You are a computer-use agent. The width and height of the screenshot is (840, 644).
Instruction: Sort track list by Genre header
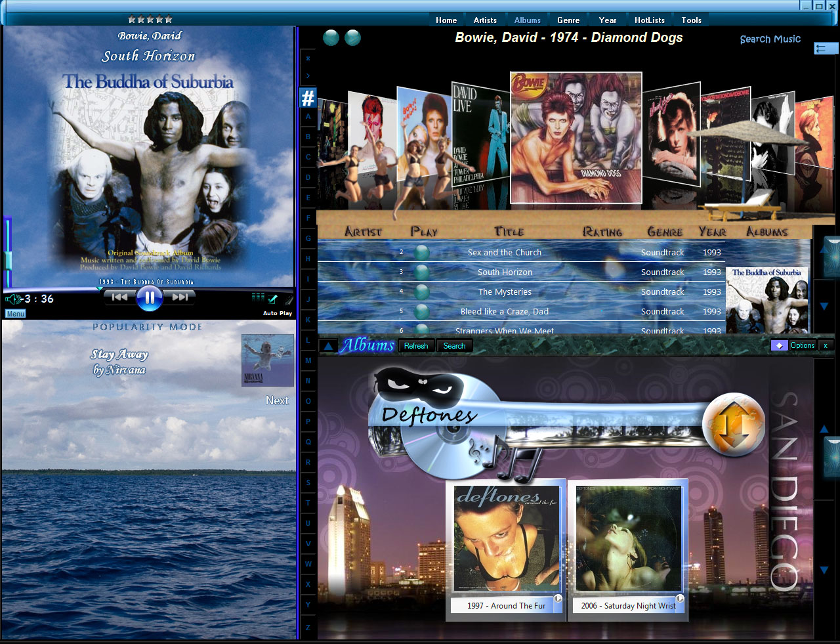[665, 231]
